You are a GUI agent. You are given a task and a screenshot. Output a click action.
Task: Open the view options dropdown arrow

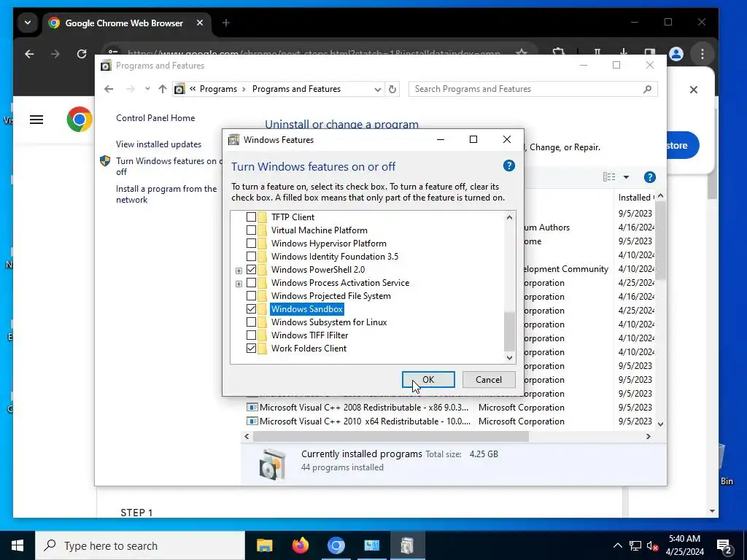[626, 177]
